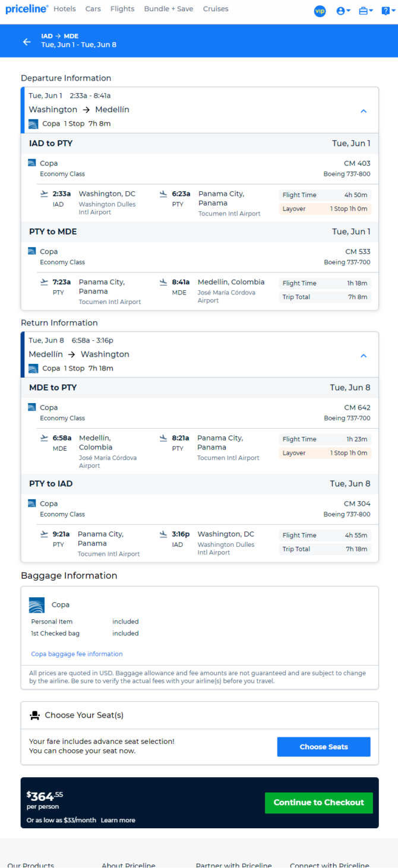The image size is (398, 868).
Task: Open the Cruises menu item
Action: pyautogui.click(x=216, y=9)
